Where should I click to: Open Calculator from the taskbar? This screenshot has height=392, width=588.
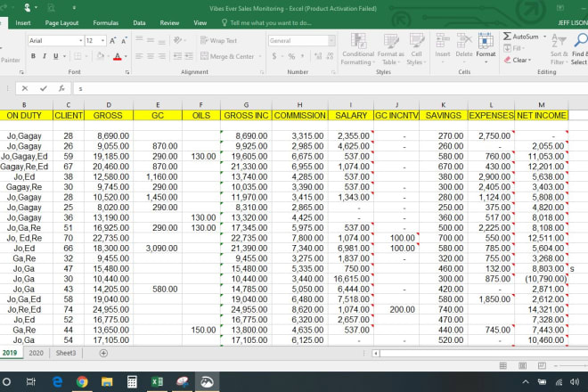coord(132,380)
